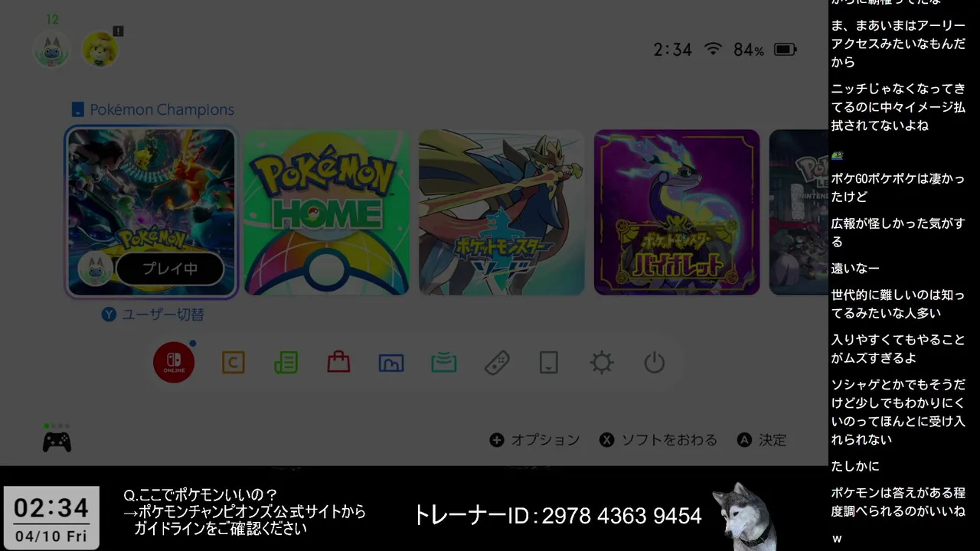Screen dimensions: 980x551
Task: Click chat message 遠いなー
Action: click(855, 268)
